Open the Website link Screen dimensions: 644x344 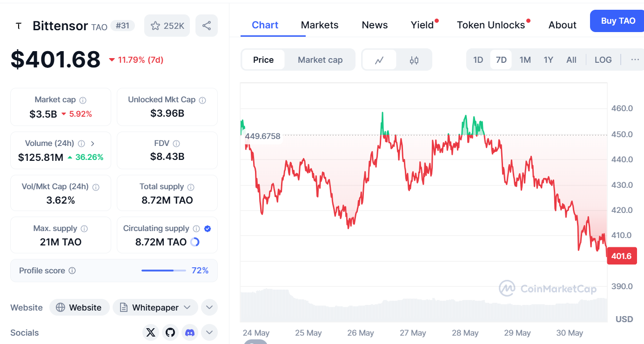click(79, 307)
